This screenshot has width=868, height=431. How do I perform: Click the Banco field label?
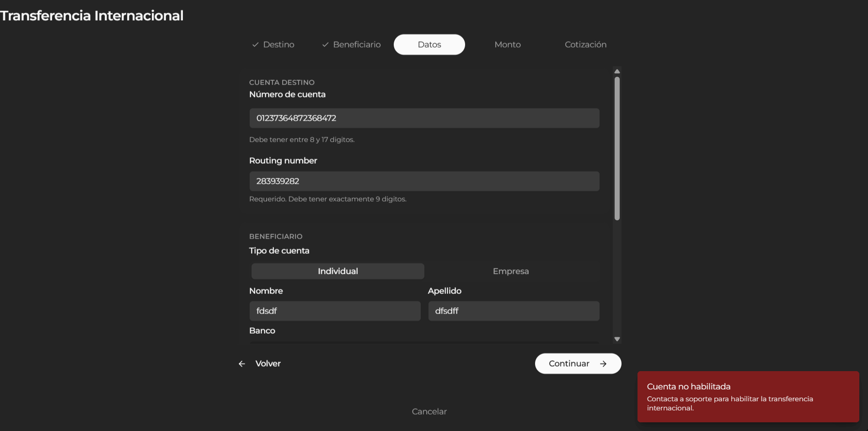click(262, 331)
